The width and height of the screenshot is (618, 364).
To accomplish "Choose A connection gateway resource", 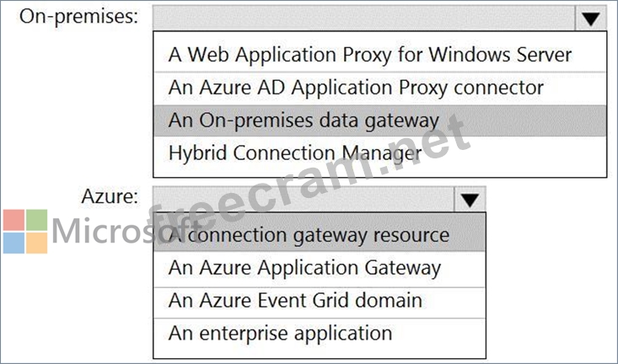I will 320,235.
